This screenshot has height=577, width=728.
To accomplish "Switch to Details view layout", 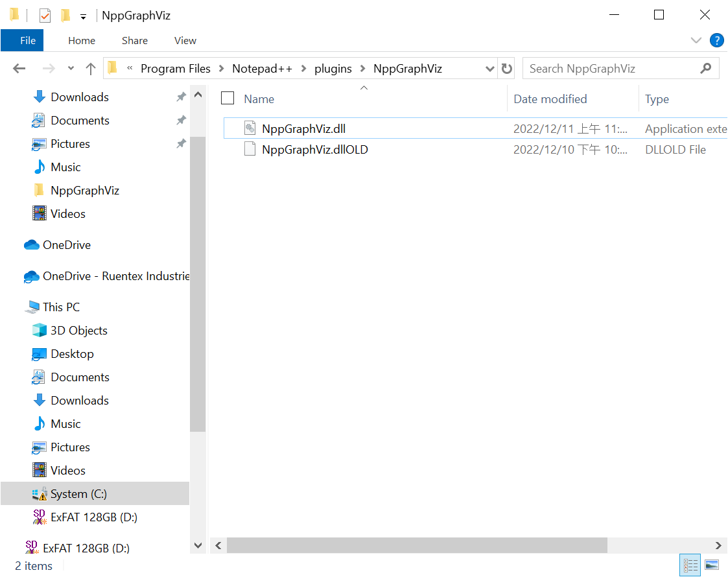I will [690, 565].
